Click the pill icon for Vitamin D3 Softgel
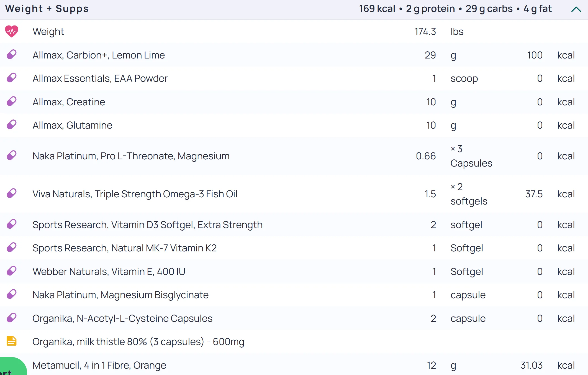The height and width of the screenshot is (375, 588). point(12,224)
